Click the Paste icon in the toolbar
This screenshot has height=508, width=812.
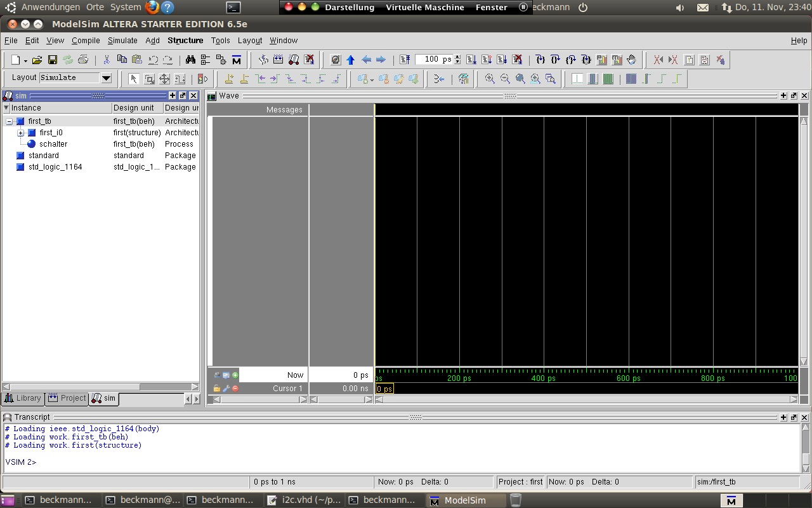click(x=137, y=60)
